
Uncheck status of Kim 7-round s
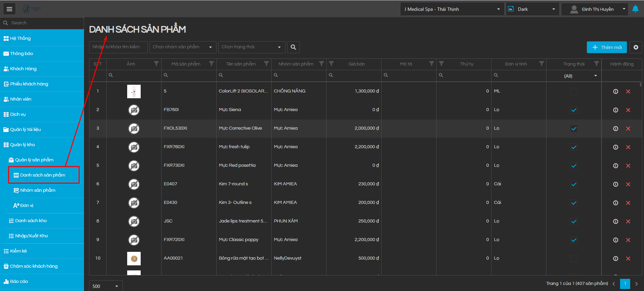pos(573,184)
